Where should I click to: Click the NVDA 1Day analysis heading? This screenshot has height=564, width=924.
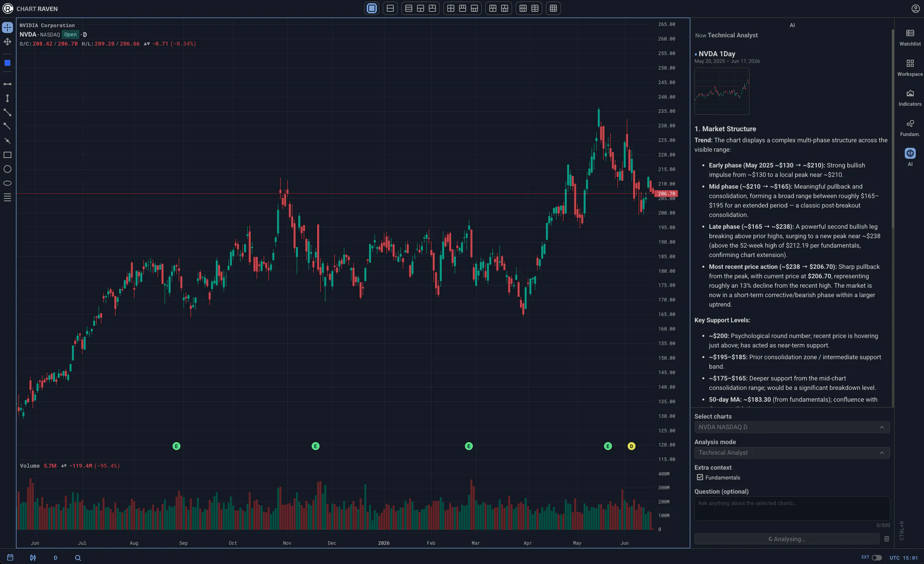717,54
